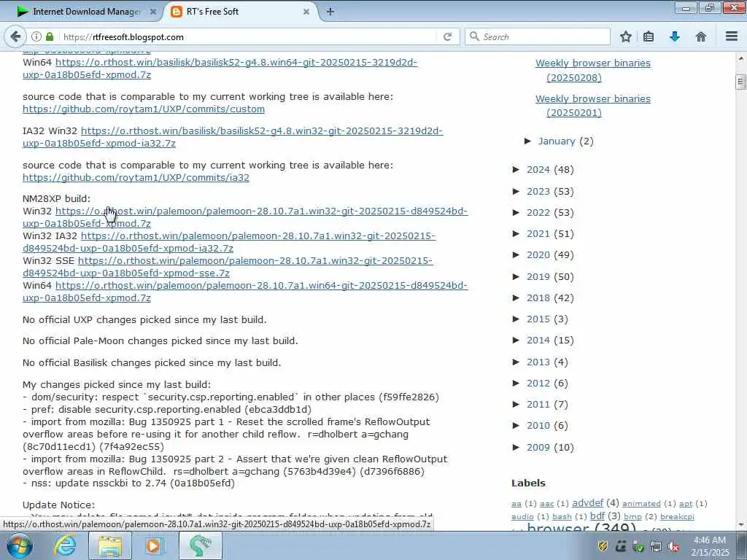Launch Internet Explorer from taskbar

coord(65,545)
